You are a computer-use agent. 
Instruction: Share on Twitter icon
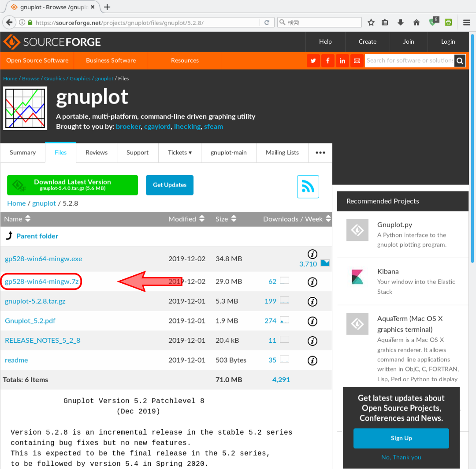point(313,61)
